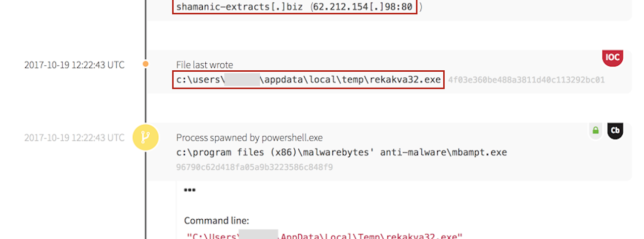Screen dimensions: 644x239
Task: Select the rekakva32.exe path under File last wrote
Action: 308,80
